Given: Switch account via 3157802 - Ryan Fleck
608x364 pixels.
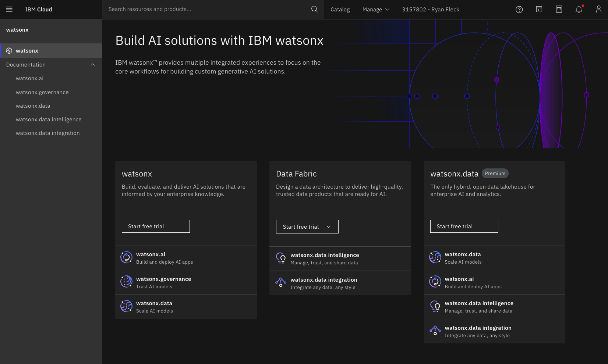Looking at the screenshot, I should pyautogui.click(x=430, y=10).
